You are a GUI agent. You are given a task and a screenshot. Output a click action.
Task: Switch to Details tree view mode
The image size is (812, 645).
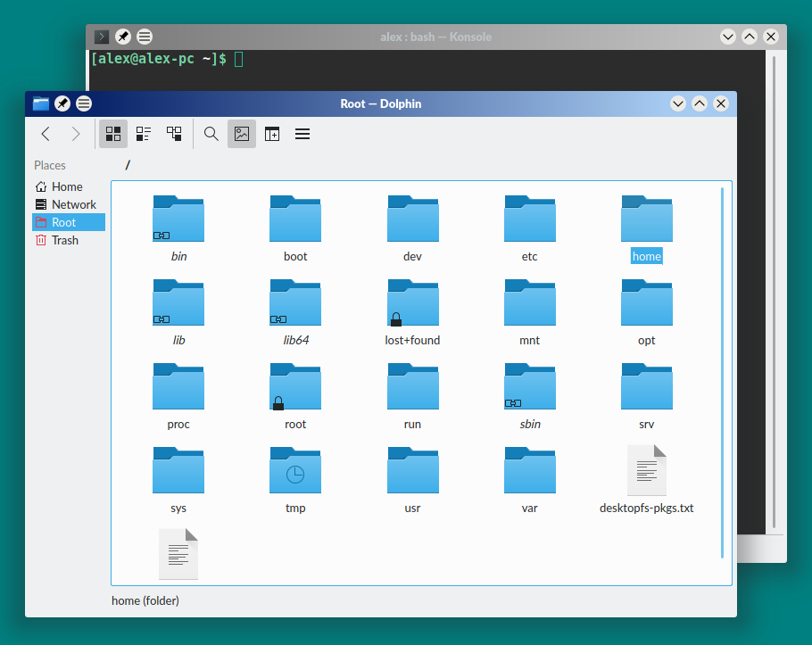point(174,134)
